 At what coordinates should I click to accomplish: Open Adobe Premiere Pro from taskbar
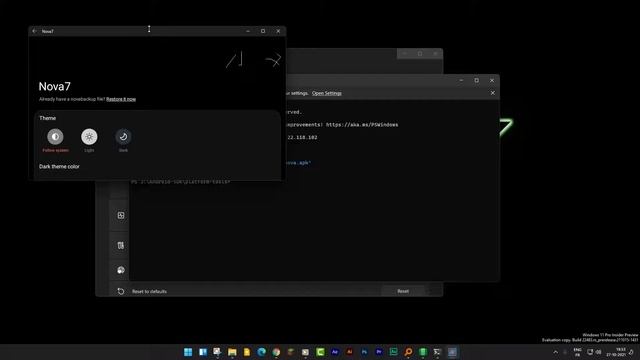pyautogui.click(x=379, y=352)
